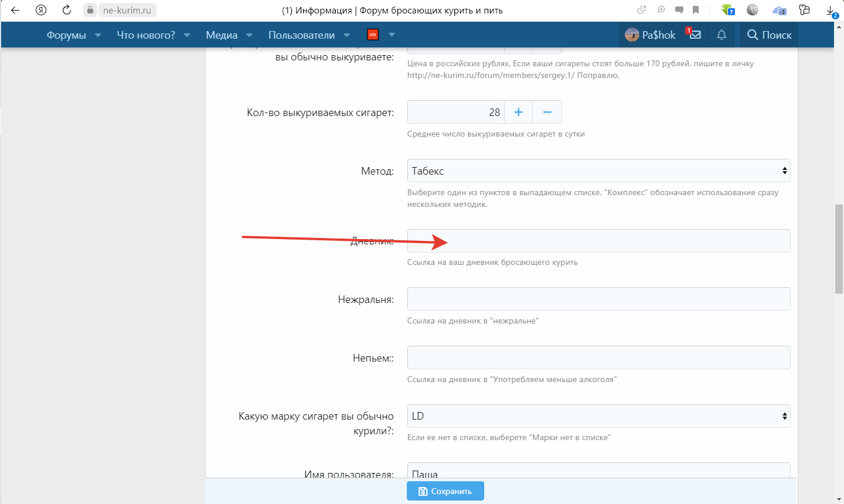Open the cigarette brand dropdown showing LD
Screen dimensions: 844x504
[x=598, y=416]
